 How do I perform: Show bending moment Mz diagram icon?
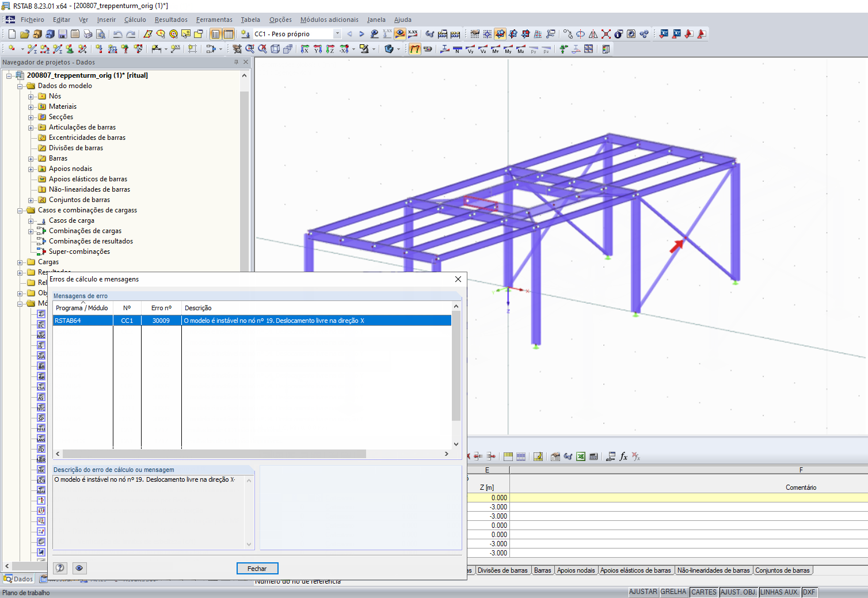521,49
